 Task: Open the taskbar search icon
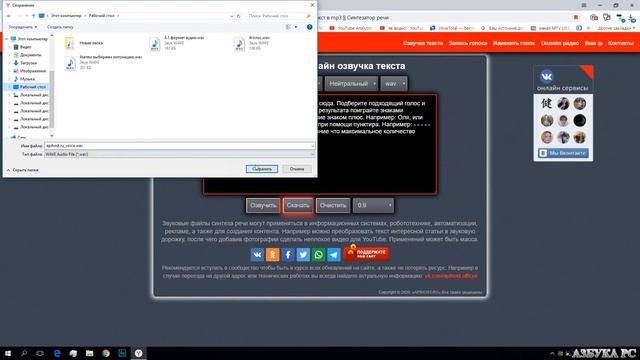point(24,353)
